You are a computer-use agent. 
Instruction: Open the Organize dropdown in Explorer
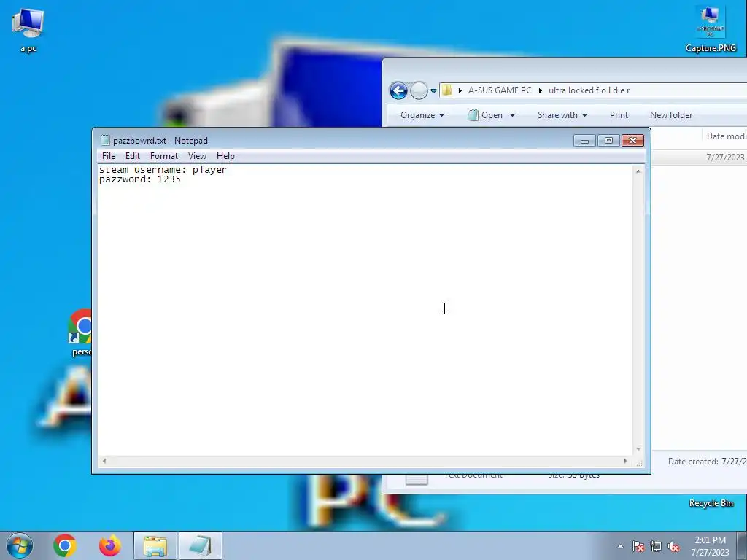(422, 115)
